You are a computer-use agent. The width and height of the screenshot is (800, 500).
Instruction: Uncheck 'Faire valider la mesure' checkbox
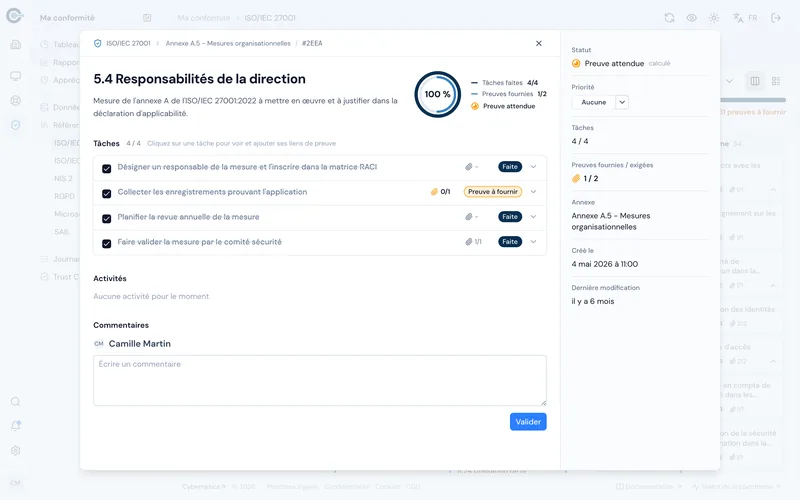coord(107,243)
